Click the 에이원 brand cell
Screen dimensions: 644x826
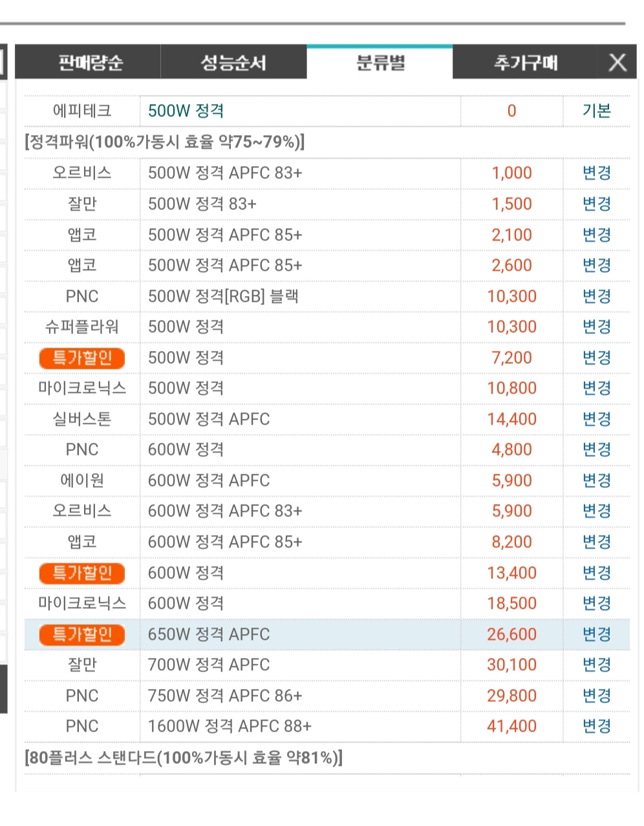[82, 480]
